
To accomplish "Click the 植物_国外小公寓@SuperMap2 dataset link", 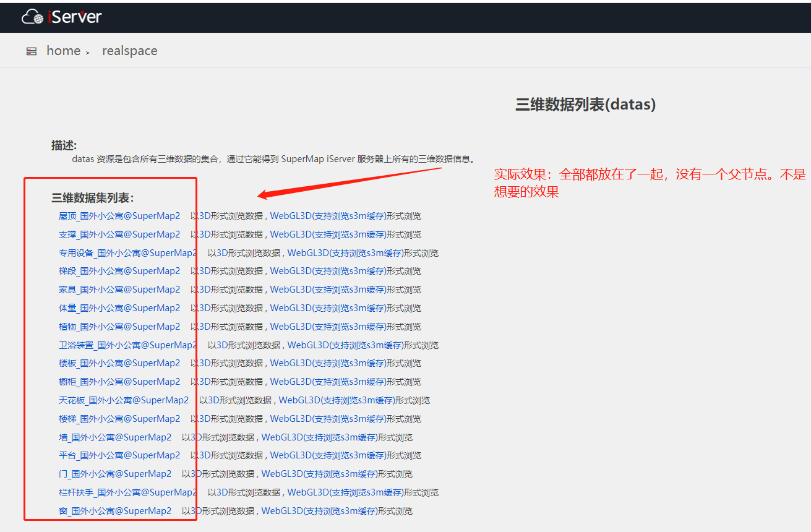I will click(x=119, y=327).
